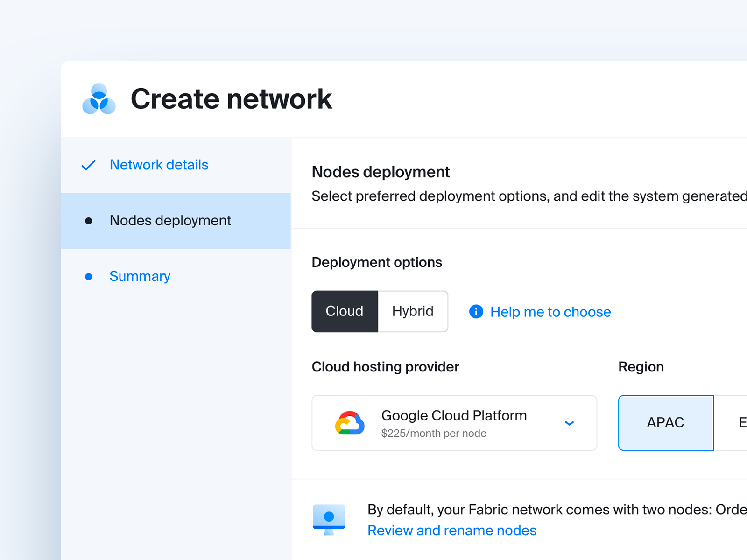
Task: Click the highlighted APAC region card
Action: [x=665, y=423]
